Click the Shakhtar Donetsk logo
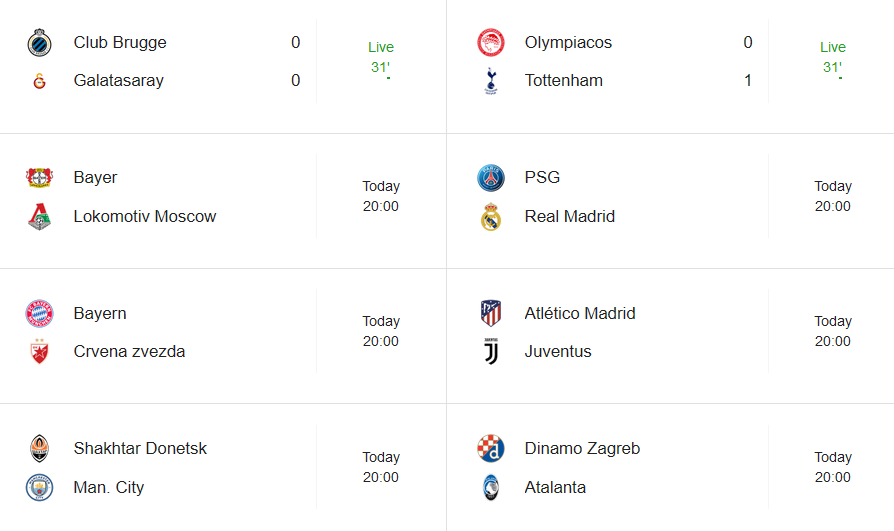 click(39, 448)
